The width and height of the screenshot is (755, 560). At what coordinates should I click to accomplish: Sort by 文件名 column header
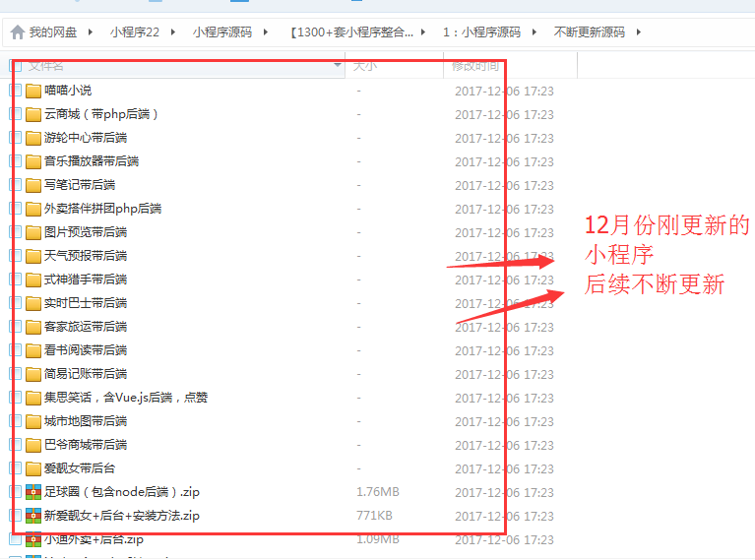45,66
